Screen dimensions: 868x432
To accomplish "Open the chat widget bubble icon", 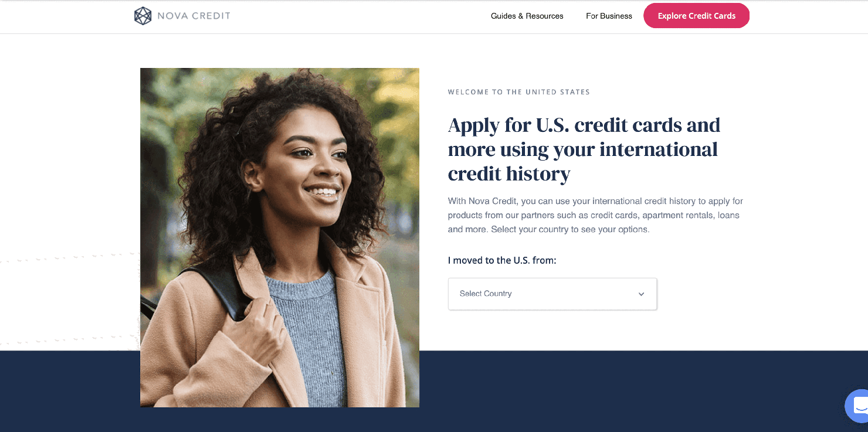I will point(857,406).
